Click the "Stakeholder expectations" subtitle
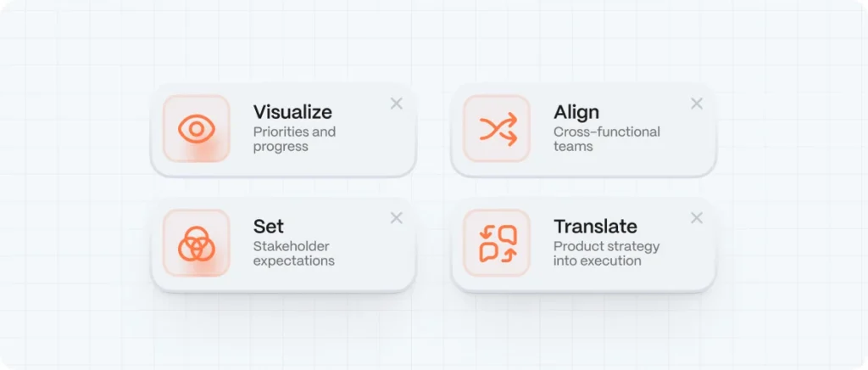The height and width of the screenshot is (370, 868). [x=293, y=254]
